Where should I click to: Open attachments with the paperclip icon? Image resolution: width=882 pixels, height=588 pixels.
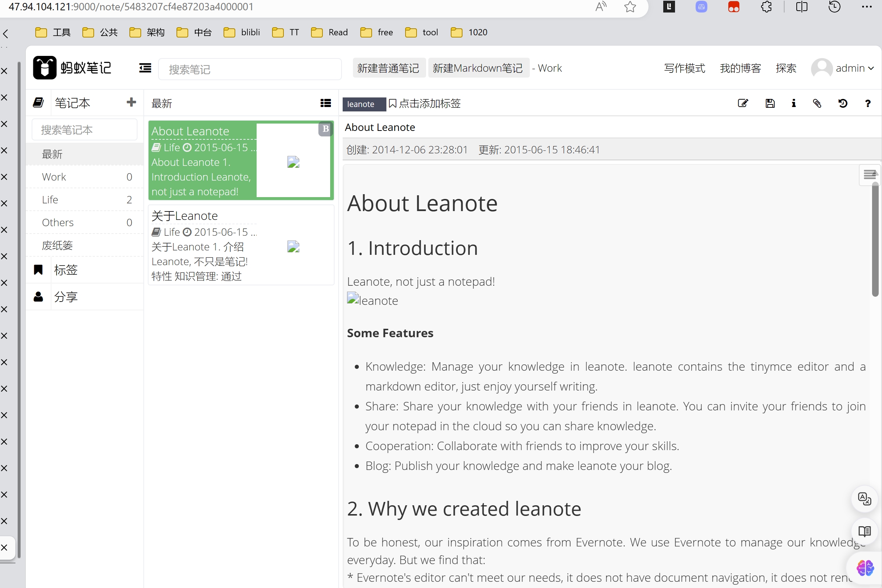[x=817, y=103]
